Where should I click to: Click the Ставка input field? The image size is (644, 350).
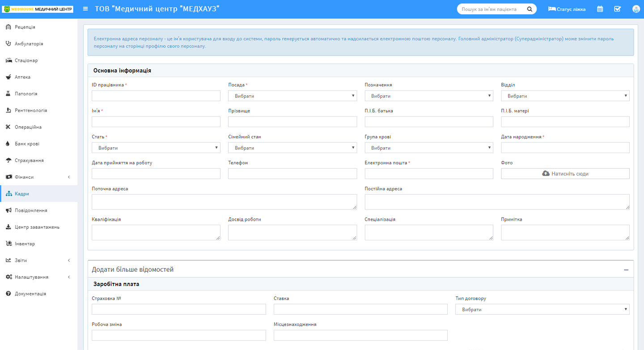click(360, 309)
